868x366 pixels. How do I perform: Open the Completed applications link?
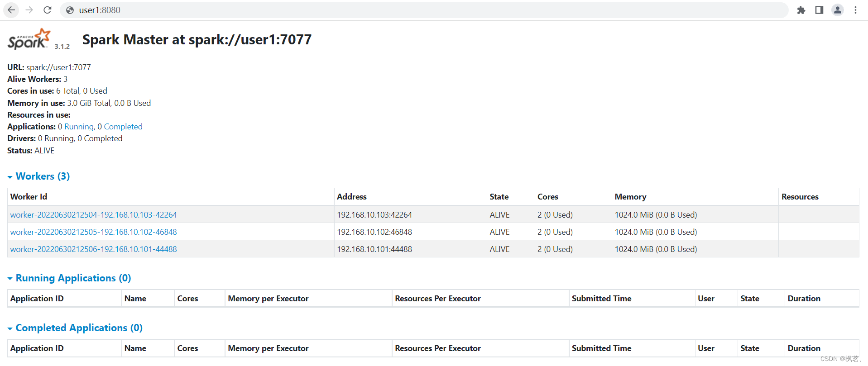point(123,127)
